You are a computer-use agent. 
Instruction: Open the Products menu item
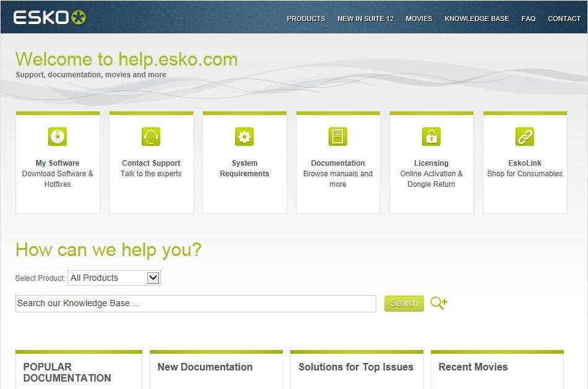pos(306,19)
